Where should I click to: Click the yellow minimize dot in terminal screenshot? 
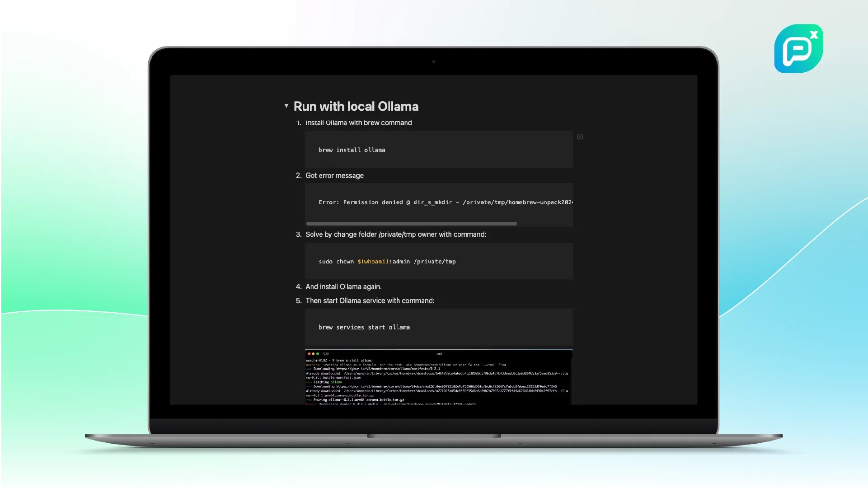(313, 354)
